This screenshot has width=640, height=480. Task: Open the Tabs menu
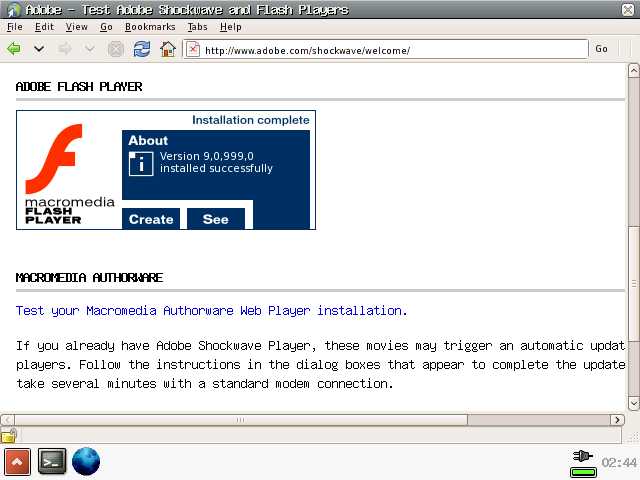(198, 27)
